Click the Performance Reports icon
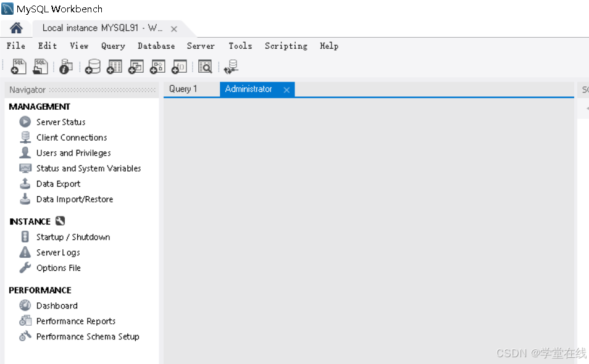This screenshot has width=589, height=364. point(25,321)
